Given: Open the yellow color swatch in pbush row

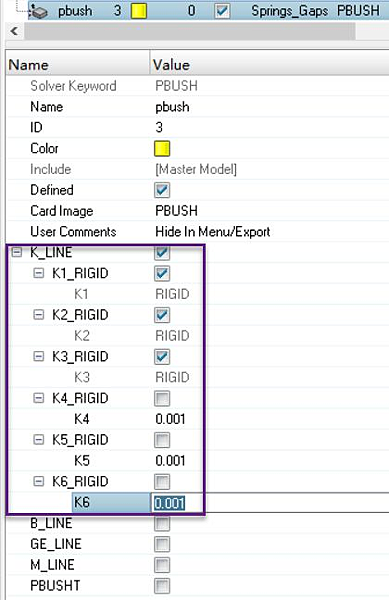Looking at the screenshot, I should (x=138, y=11).
